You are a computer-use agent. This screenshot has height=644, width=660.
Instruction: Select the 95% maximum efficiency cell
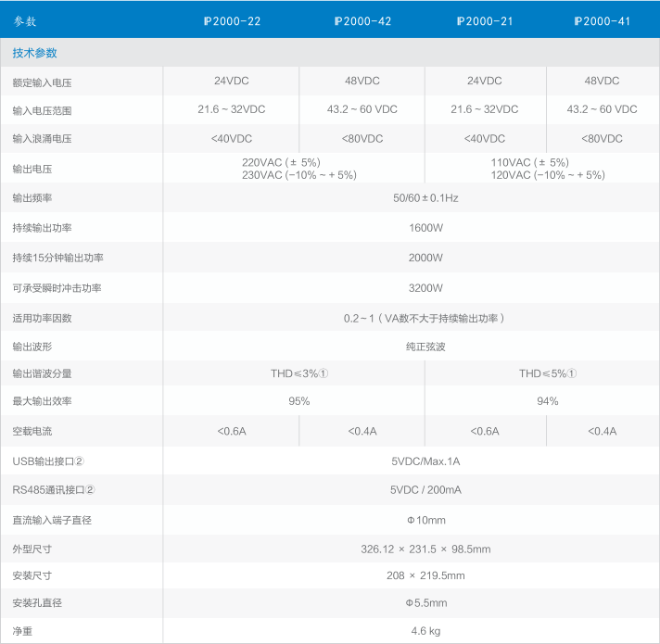click(x=298, y=401)
